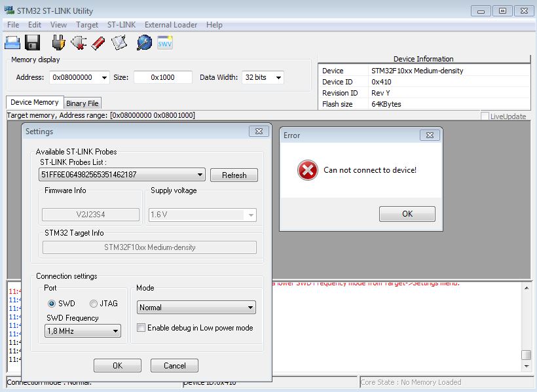Click the ST-LINK update globe icon
This screenshot has width=537, height=392.
coord(144,43)
